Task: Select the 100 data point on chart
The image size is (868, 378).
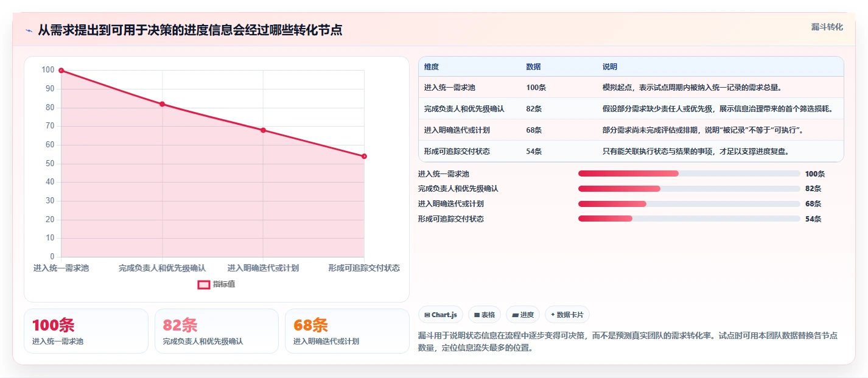Action: click(x=61, y=71)
